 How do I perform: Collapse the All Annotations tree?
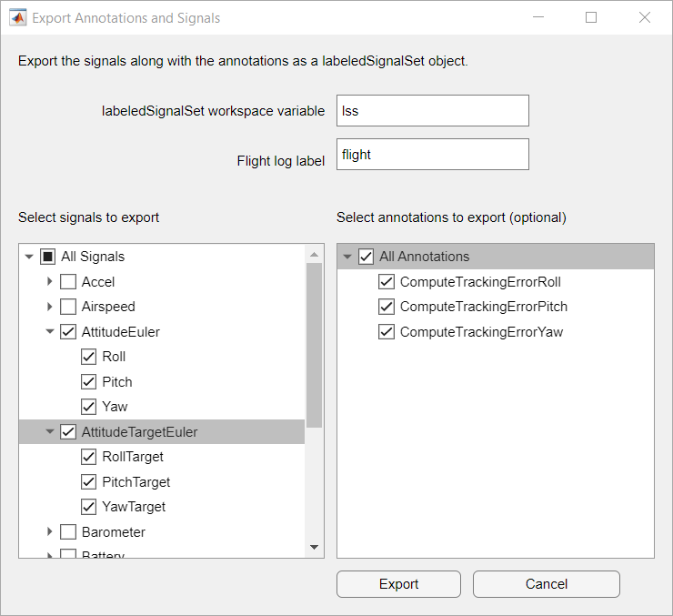click(x=347, y=257)
